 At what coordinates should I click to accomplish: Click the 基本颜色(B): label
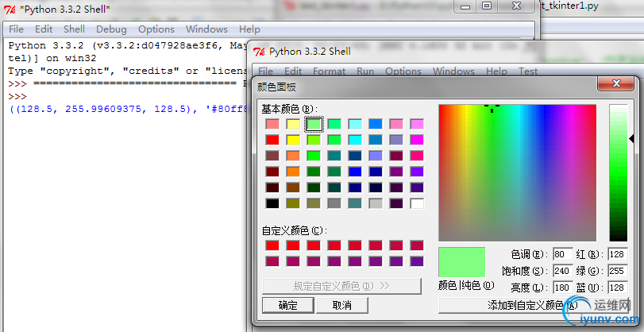(x=290, y=109)
